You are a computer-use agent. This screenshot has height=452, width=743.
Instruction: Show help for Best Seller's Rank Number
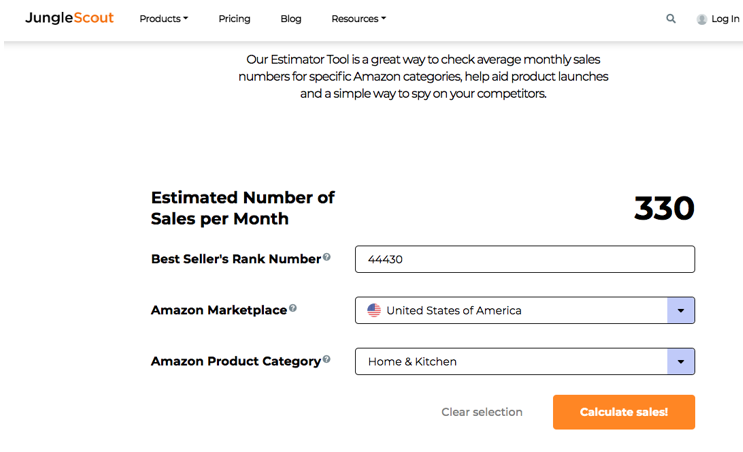click(x=327, y=258)
